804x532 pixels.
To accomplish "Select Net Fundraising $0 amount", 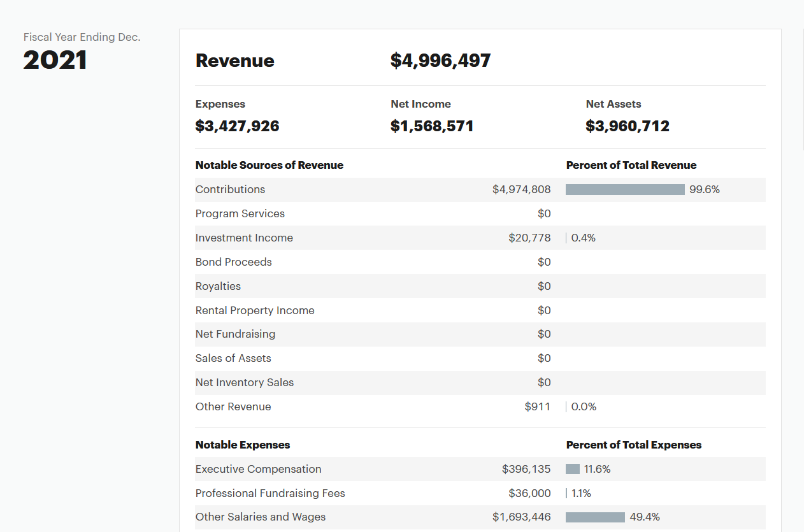I will (x=544, y=334).
